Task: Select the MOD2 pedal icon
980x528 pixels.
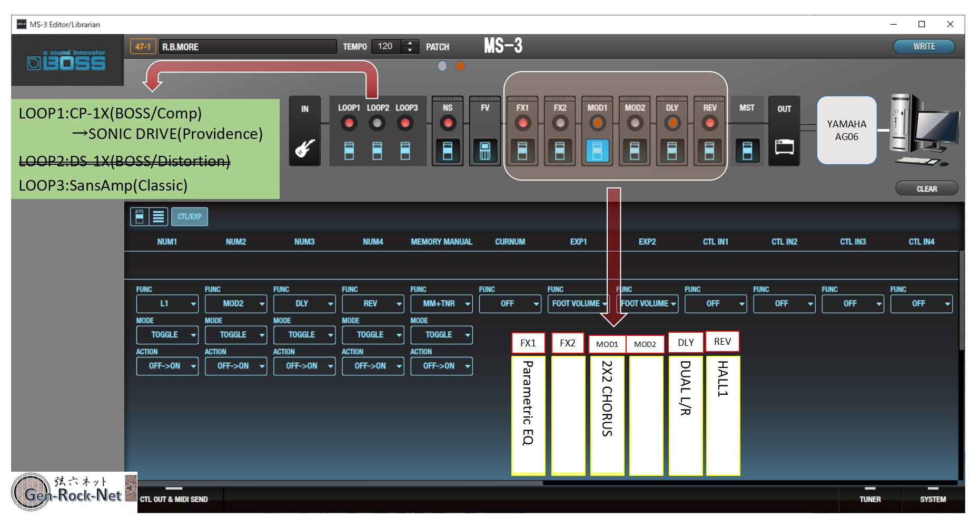Action: [635, 151]
